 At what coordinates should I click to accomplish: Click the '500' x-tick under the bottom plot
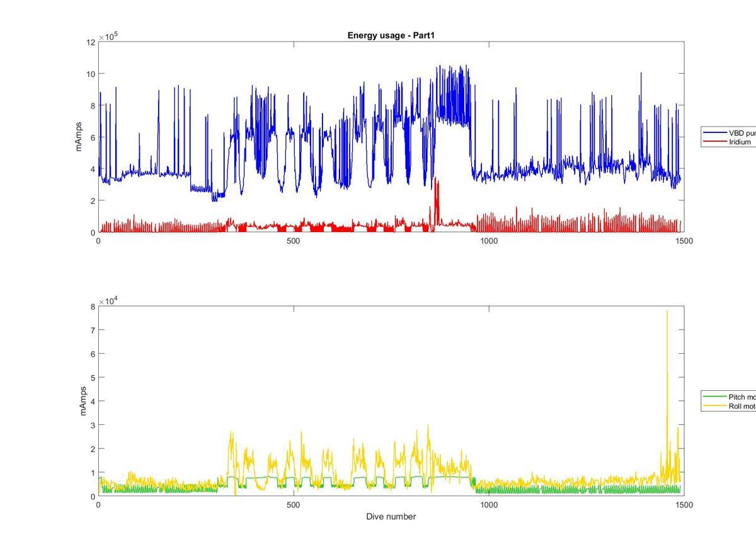[294, 505]
